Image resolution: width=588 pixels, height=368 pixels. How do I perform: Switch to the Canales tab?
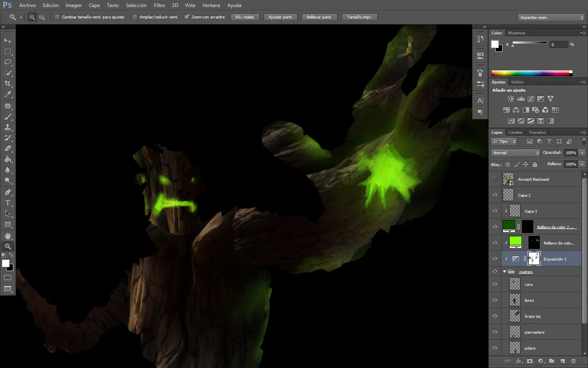pyautogui.click(x=515, y=132)
